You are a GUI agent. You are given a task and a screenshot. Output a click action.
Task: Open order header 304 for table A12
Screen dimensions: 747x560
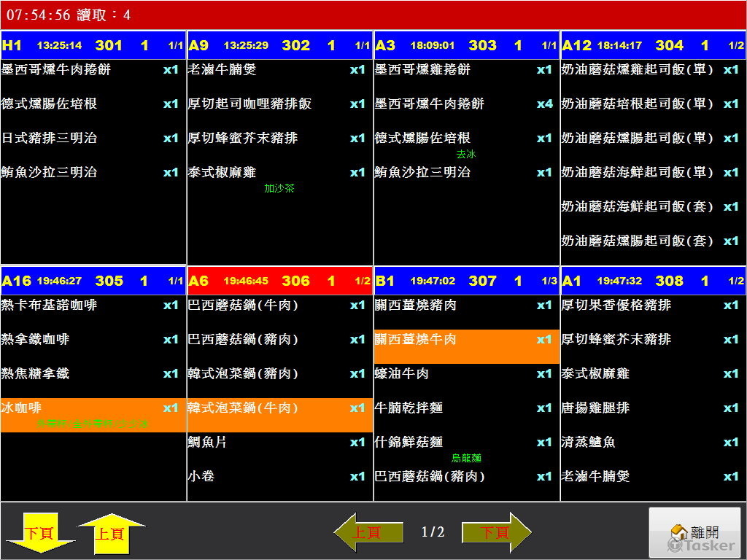(654, 45)
